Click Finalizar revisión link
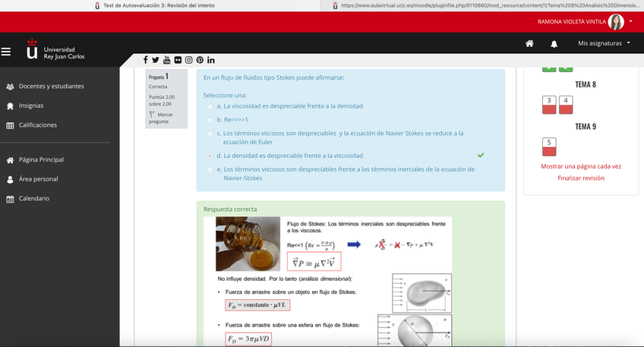Image resolution: width=644 pixels, height=347 pixels. pos(581,178)
